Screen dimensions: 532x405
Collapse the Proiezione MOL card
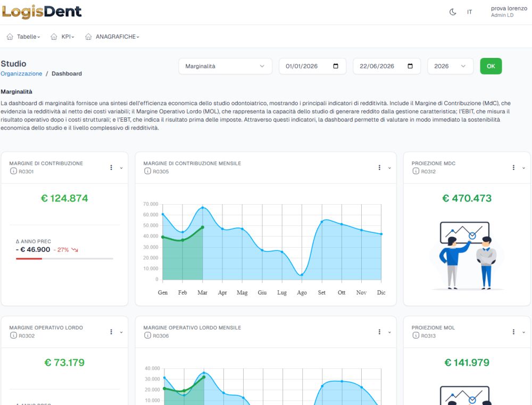523,332
